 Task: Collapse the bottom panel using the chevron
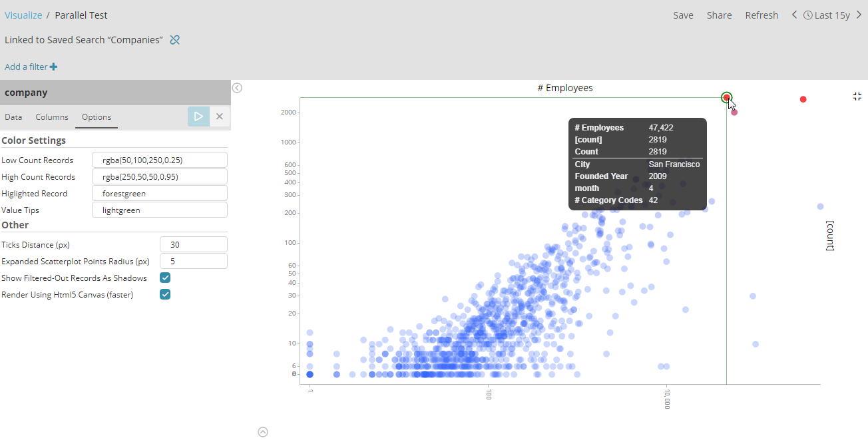click(x=262, y=432)
